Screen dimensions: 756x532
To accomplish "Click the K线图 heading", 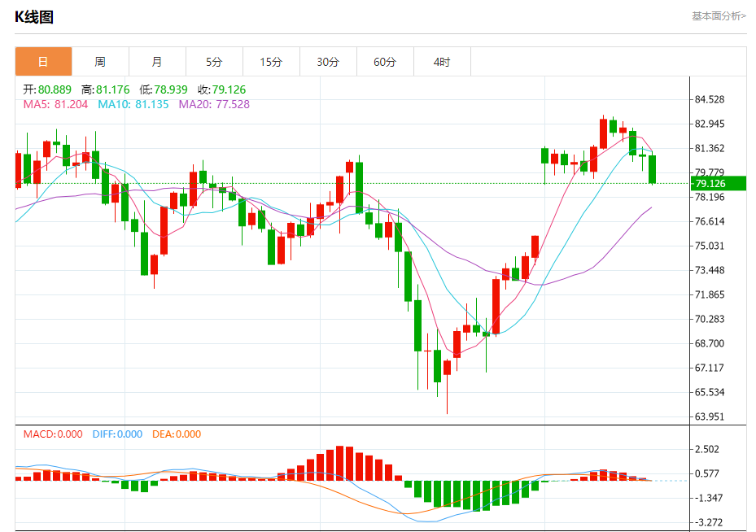I will tap(33, 17).
